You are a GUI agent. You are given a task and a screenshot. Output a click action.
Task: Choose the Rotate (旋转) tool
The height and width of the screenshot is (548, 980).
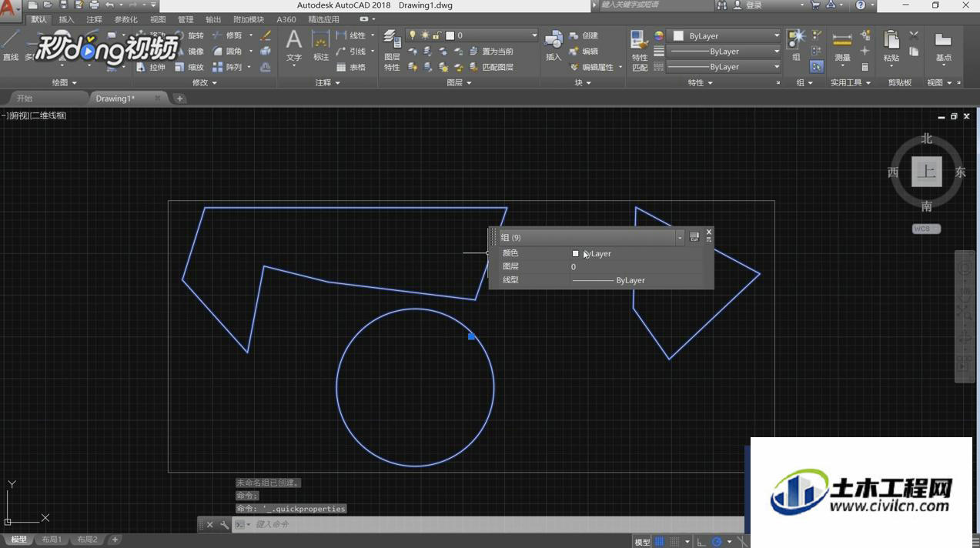tap(189, 35)
